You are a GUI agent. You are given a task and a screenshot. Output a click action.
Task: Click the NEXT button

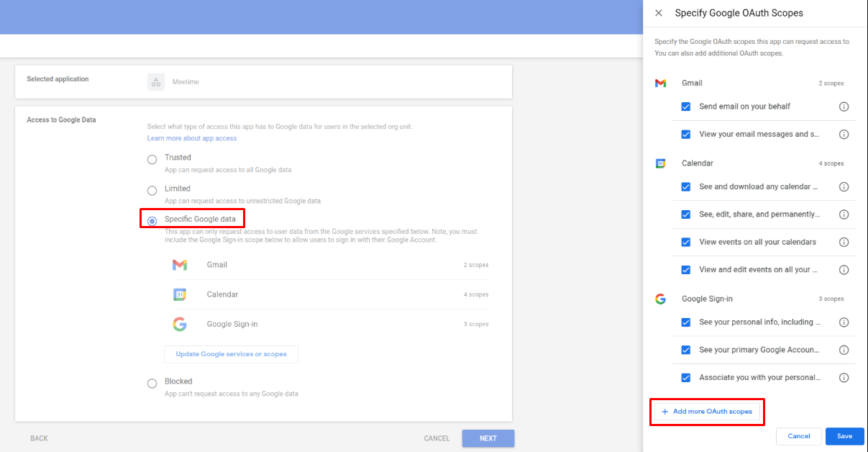point(488,438)
